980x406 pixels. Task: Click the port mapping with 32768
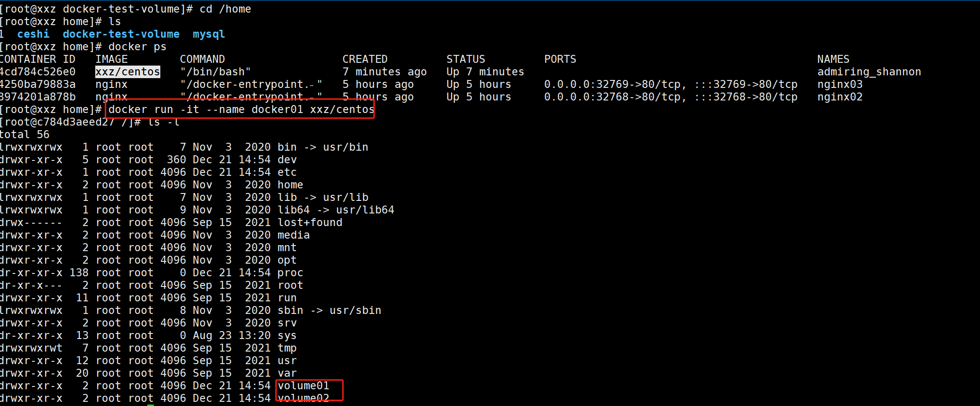[671, 97]
